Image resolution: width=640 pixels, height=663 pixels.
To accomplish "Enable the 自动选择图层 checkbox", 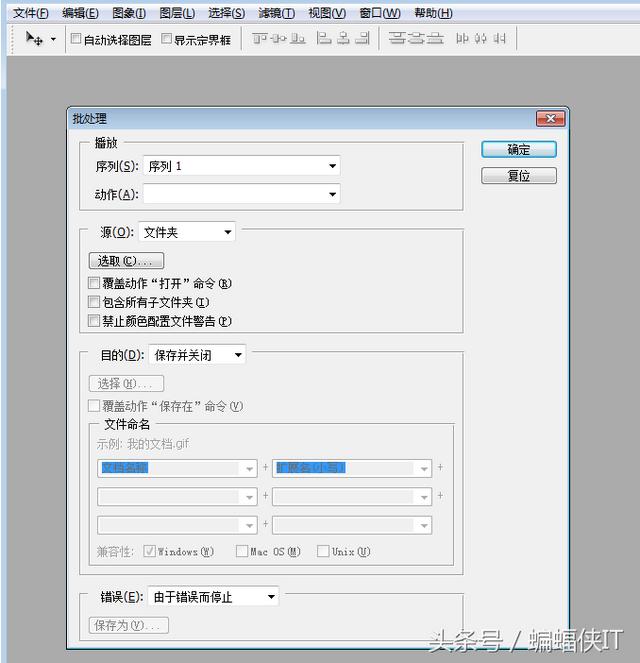I will tap(76, 39).
